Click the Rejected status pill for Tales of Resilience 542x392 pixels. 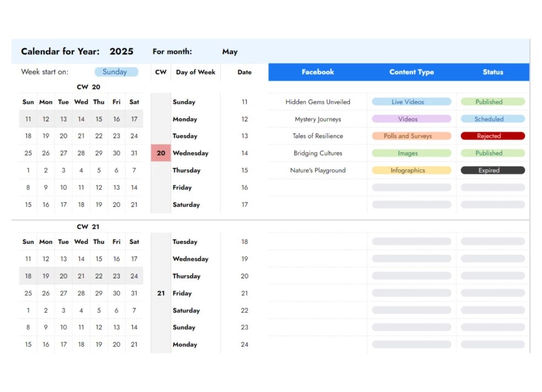pyautogui.click(x=492, y=136)
